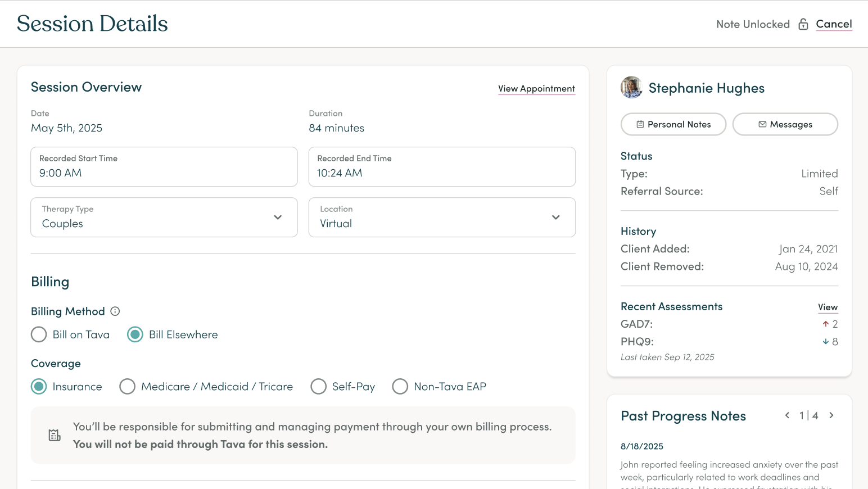Click the unlocked padlock icon
Viewport: 868px width, 489px height.
pos(803,24)
